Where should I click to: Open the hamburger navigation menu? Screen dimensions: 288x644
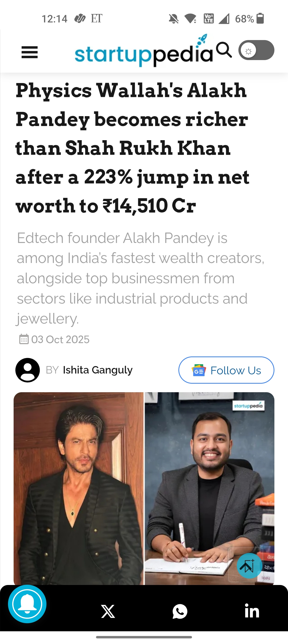click(29, 52)
